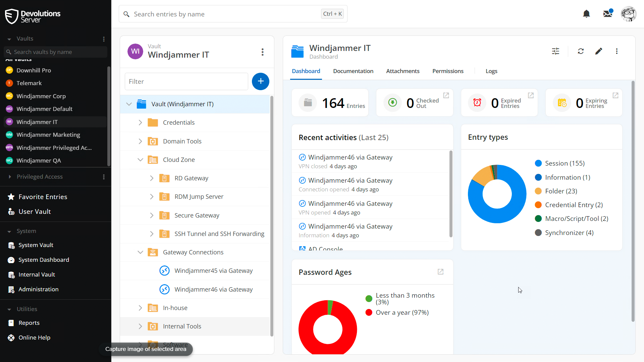The width and height of the screenshot is (644, 362).
Task: Expand the Domain Tools folder item
Action: [140, 141]
